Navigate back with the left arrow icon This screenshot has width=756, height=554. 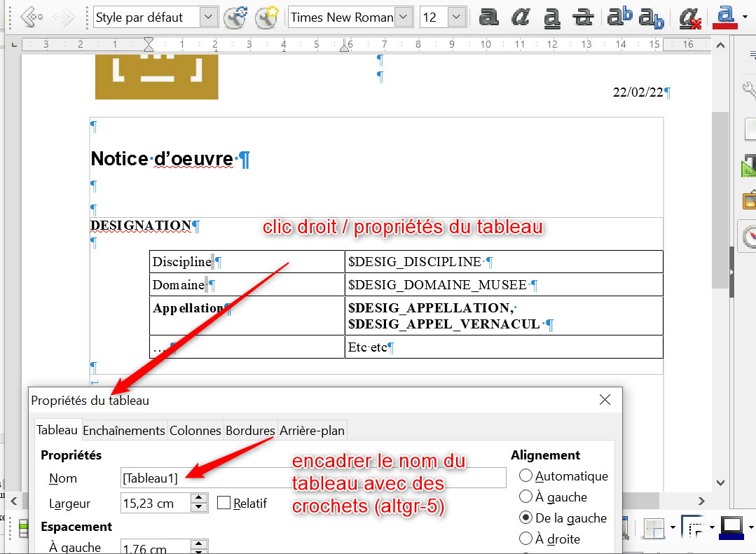tap(32, 18)
